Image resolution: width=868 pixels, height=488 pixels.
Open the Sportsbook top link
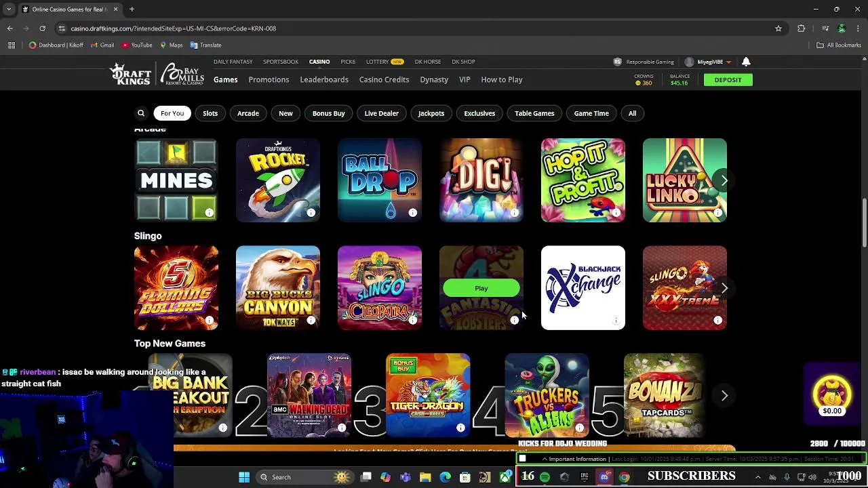tap(281, 62)
